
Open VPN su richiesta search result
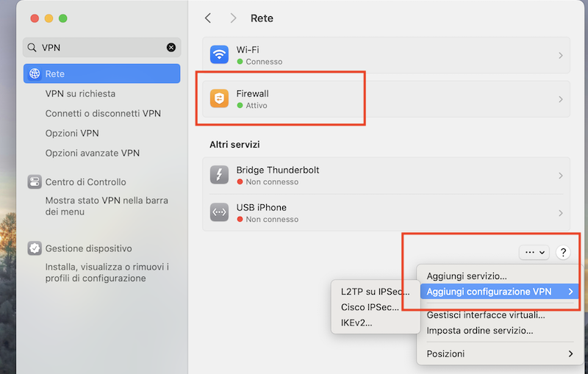click(x=80, y=94)
